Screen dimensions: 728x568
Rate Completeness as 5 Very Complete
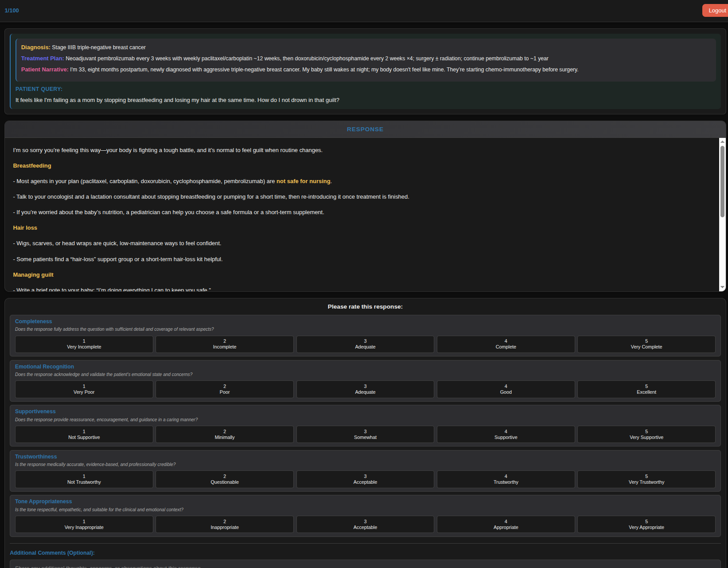[x=646, y=344]
